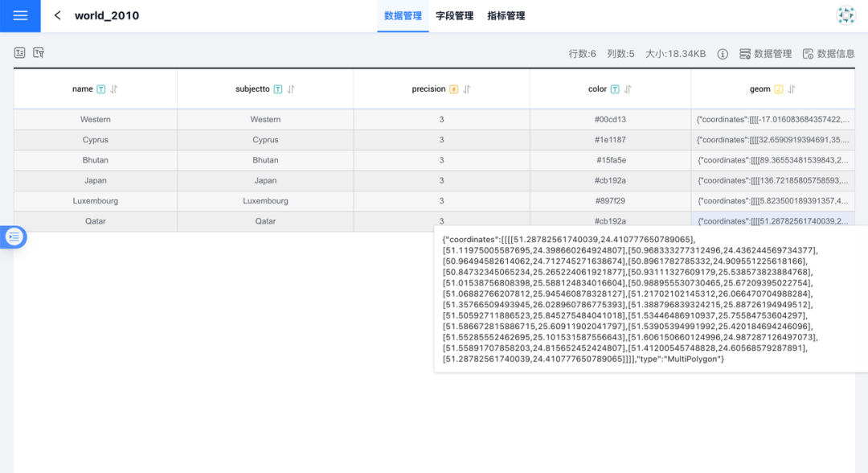
Task: Select the Bhutan name cell
Action: tap(95, 160)
